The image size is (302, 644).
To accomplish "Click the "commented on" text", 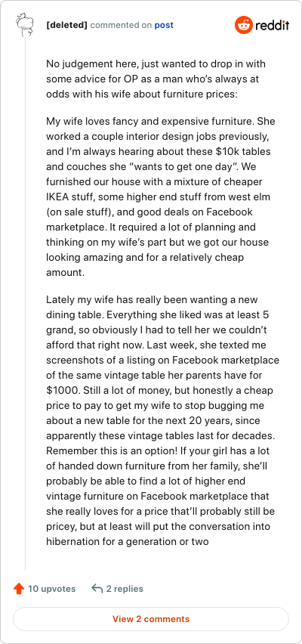I will (x=121, y=25).
